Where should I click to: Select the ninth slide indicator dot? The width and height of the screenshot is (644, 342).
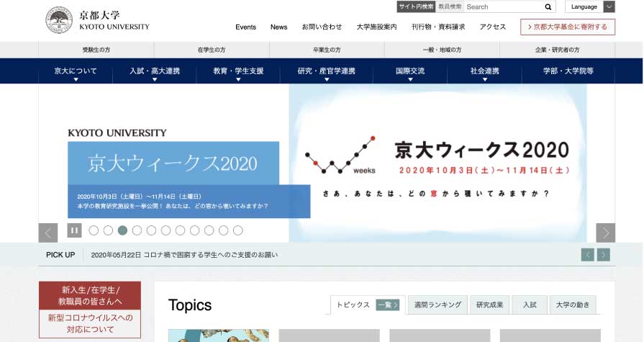click(x=209, y=230)
